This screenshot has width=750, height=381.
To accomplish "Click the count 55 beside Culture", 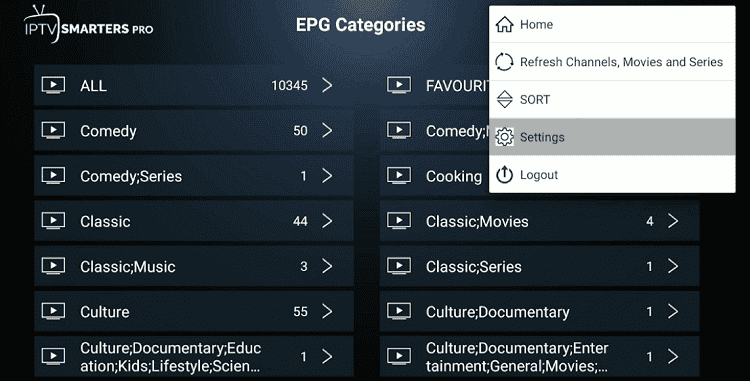I will 300,311.
